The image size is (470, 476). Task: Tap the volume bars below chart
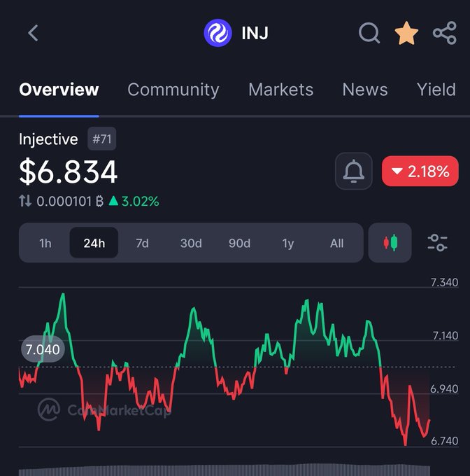(x=225, y=470)
